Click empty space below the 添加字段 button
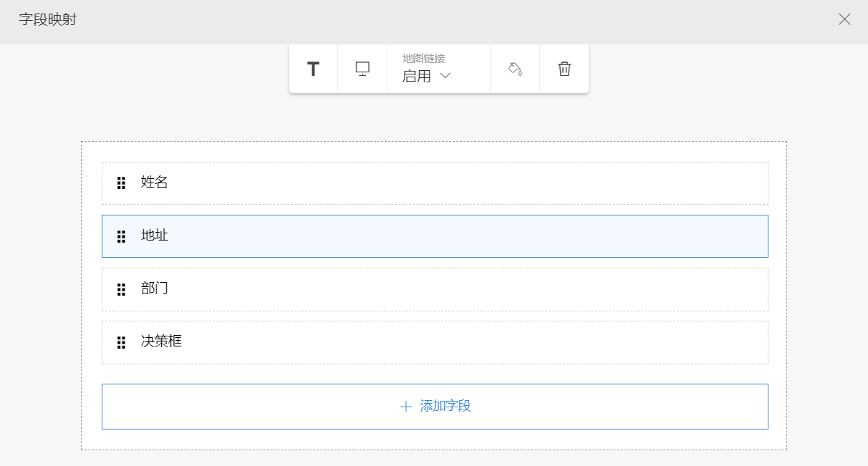Screen dimensions: 868x466 [x=434, y=440]
